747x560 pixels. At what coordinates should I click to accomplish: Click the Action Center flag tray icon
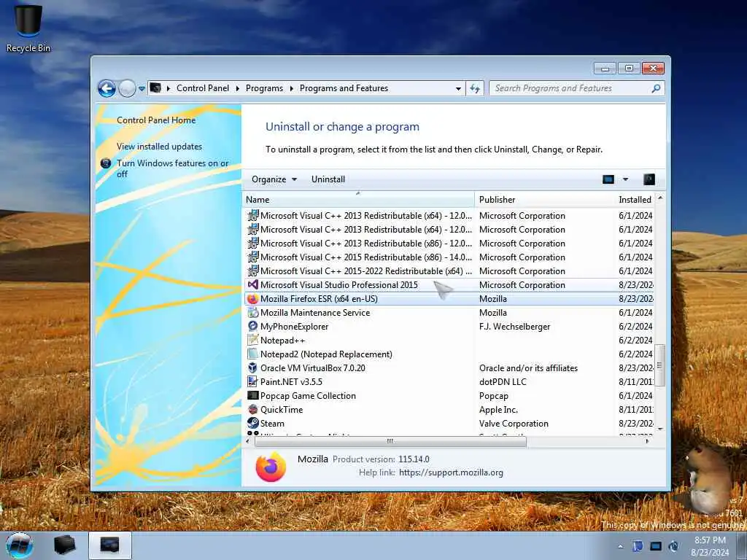click(x=638, y=546)
